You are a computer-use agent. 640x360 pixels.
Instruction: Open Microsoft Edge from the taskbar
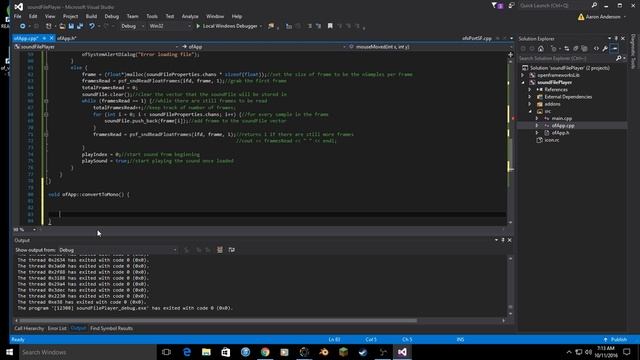187,352
